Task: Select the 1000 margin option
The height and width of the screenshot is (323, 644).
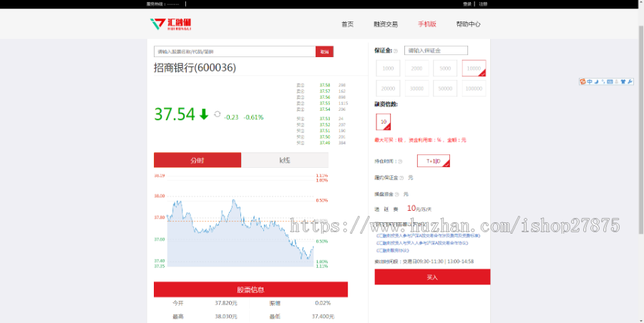Action: [388, 68]
